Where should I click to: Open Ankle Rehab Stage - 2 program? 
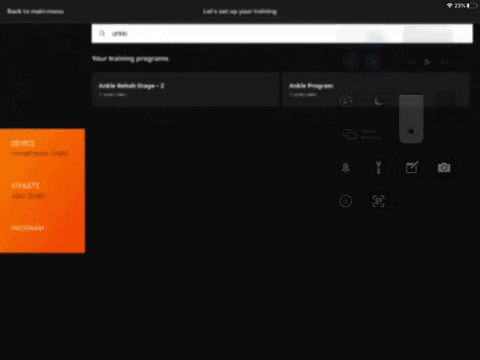185,89
